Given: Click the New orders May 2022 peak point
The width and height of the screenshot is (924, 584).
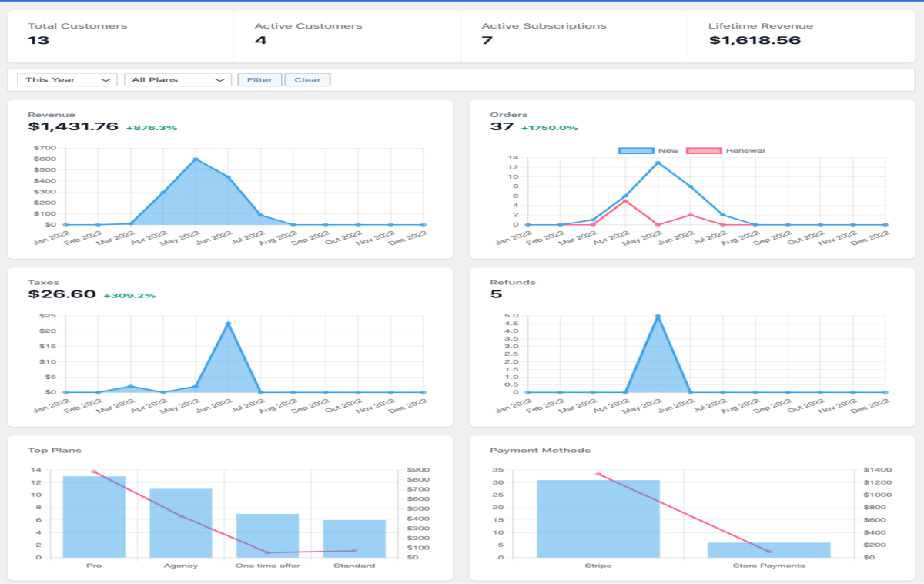Looking at the screenshot, I should [658, 163].
